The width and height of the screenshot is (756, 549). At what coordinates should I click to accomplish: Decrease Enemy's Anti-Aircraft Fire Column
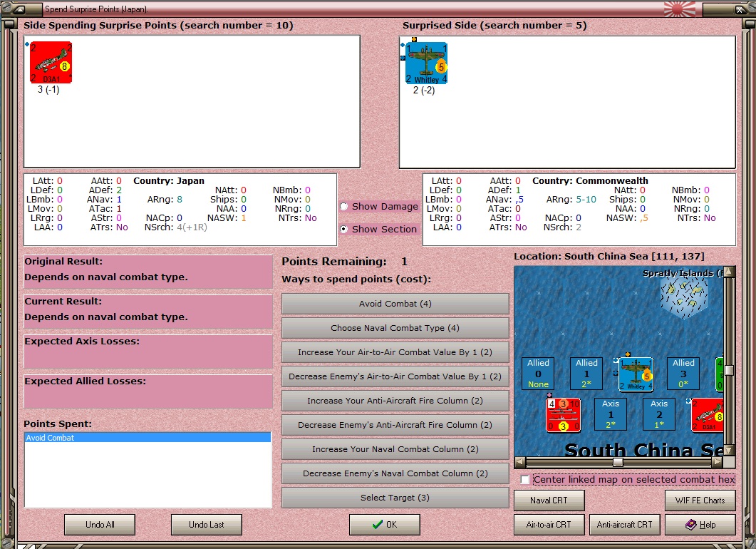(395, 425)
